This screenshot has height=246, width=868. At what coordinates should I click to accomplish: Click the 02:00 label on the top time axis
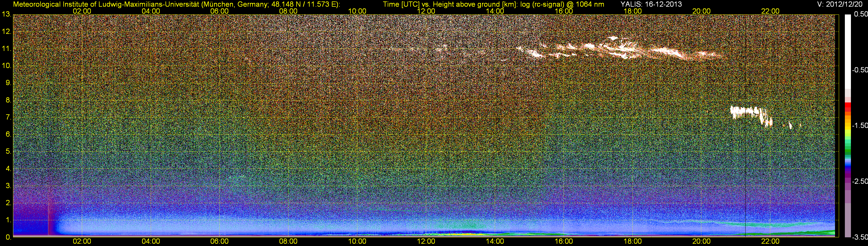82,11
